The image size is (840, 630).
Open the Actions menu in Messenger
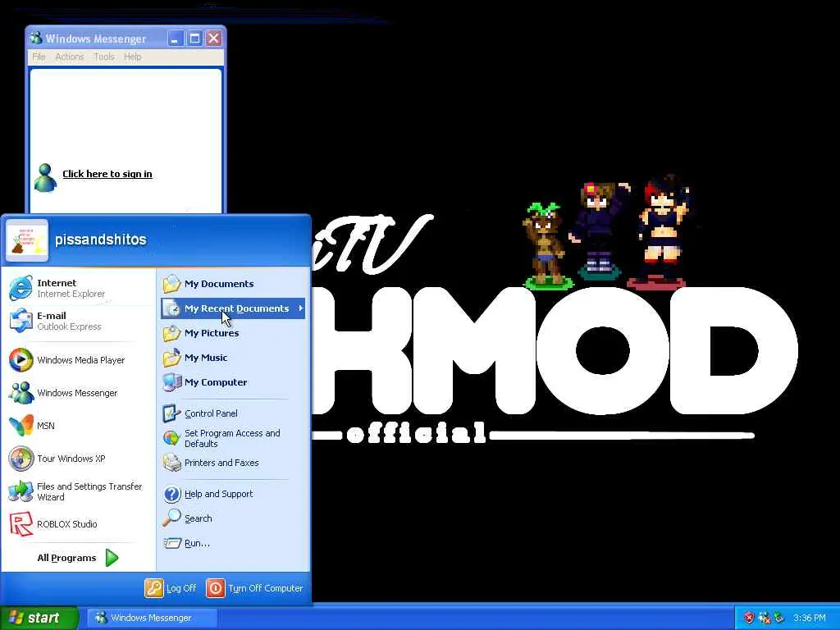(69, 57)
